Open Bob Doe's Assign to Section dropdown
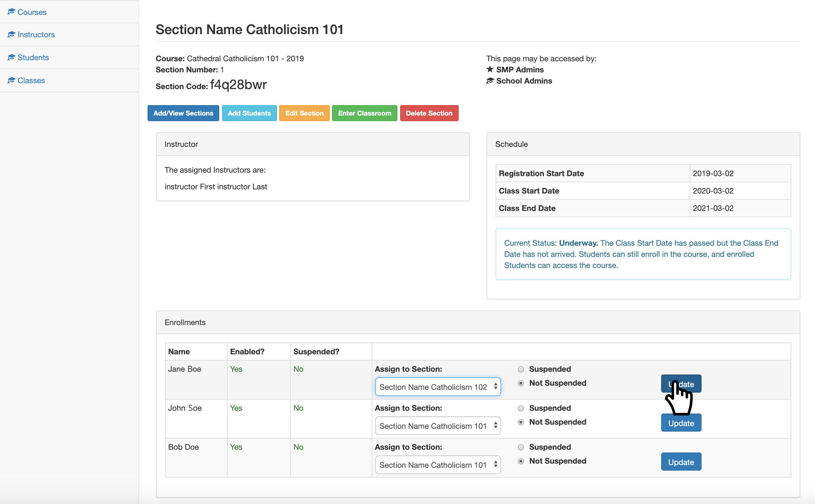The image size is (815, 504). (438, 465)
